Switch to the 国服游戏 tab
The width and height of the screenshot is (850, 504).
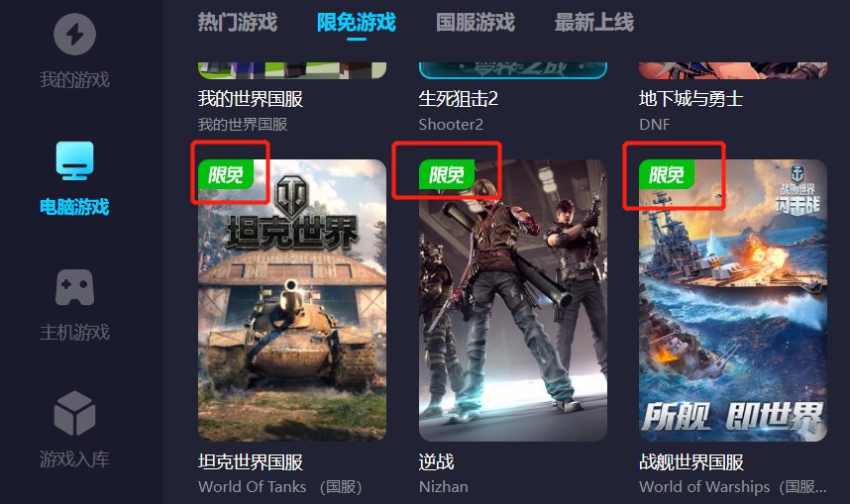[x=476, y=23]
